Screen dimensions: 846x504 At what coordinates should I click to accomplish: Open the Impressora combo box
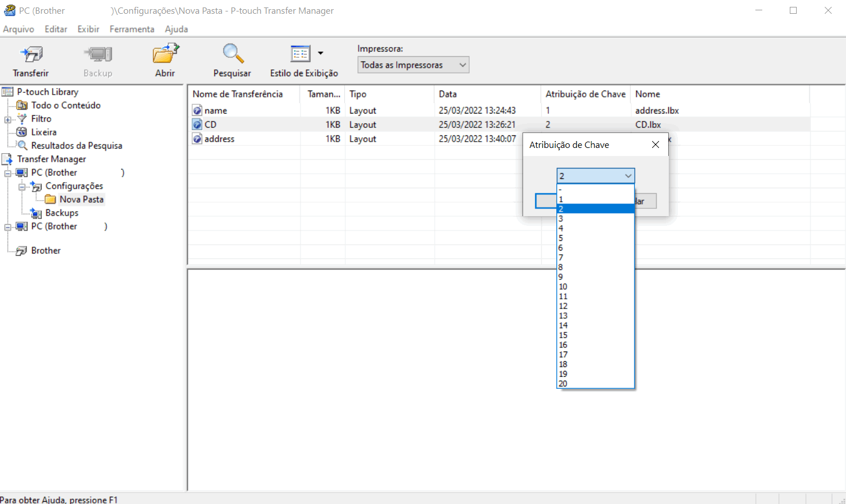coord(413,65)
